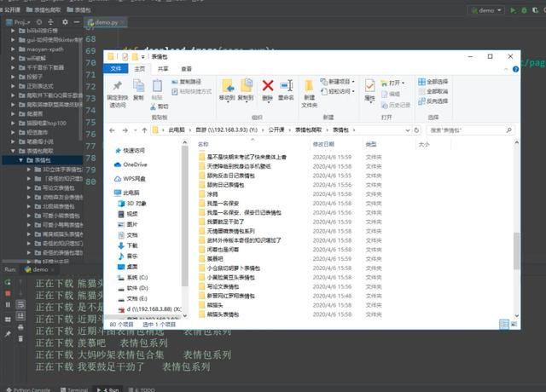The width and height of the screenshot is (546, 392).
Task: Collapse the Explorer ribbon using the chevron
Action: pos(506,69)
